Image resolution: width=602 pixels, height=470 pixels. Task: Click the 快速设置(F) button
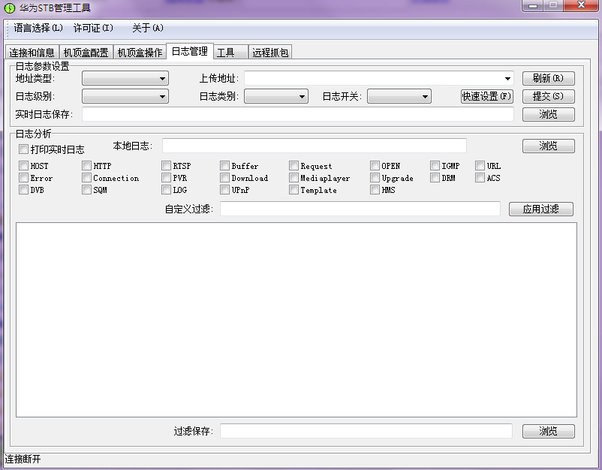pos(487,96)
